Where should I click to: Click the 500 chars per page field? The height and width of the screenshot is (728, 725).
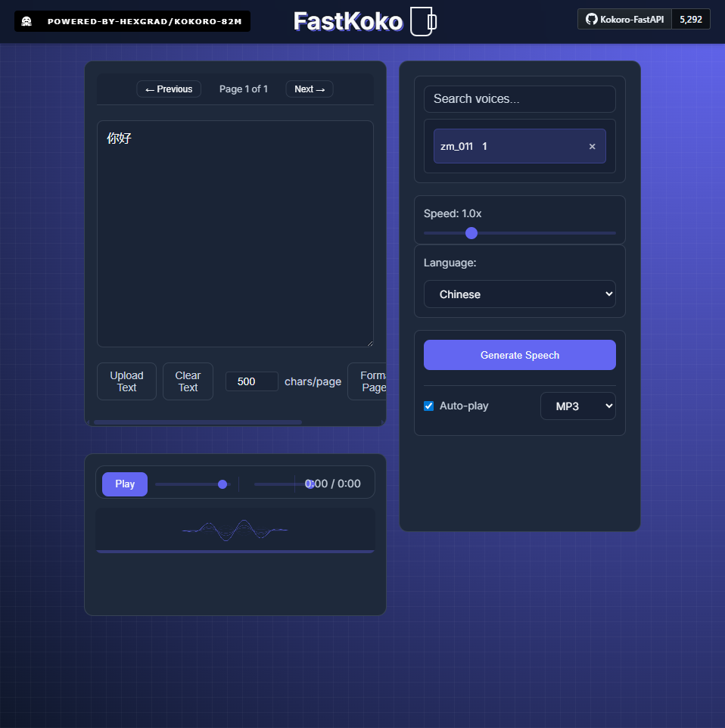pyautogui.click(x=252, y=381)
